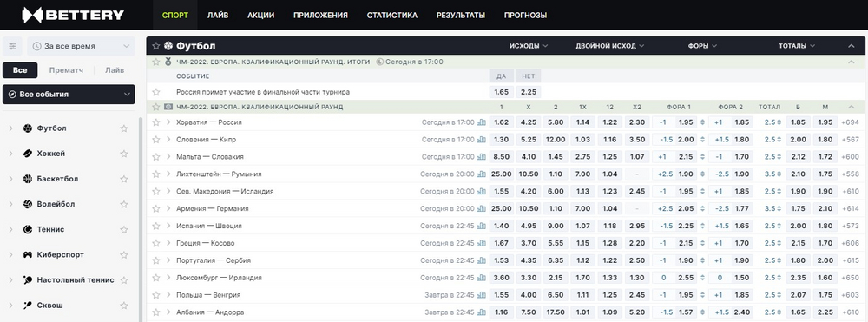Viewport: 868px width, 322px height.
Task: Click volleyball icon in sidebar
Action: coord(28,204)
